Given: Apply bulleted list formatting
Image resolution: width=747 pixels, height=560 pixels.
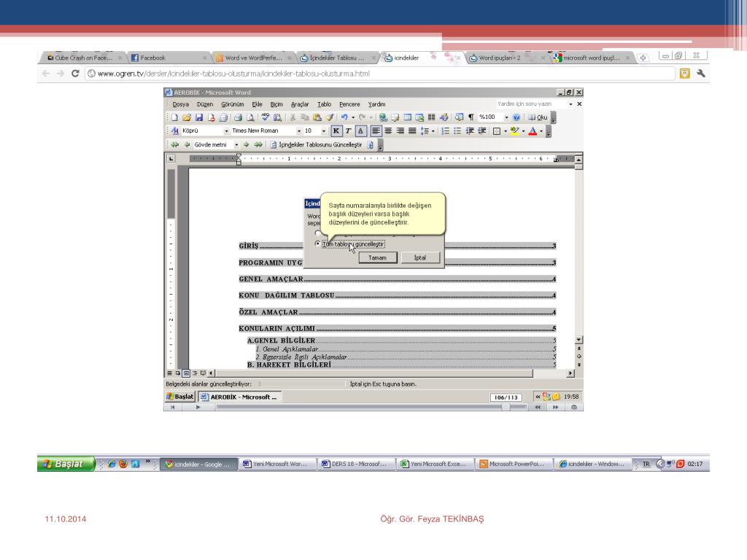Looking at the screenshot, I should (457, 131).
